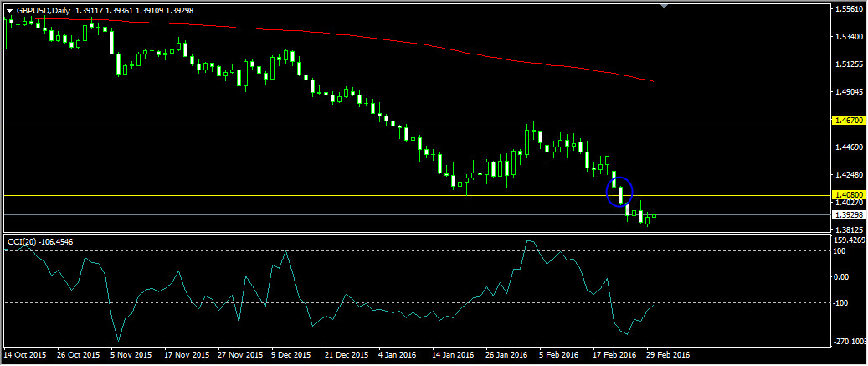Click the current price label 1.39298
The image size is (868, 366).
click(849, 214)
